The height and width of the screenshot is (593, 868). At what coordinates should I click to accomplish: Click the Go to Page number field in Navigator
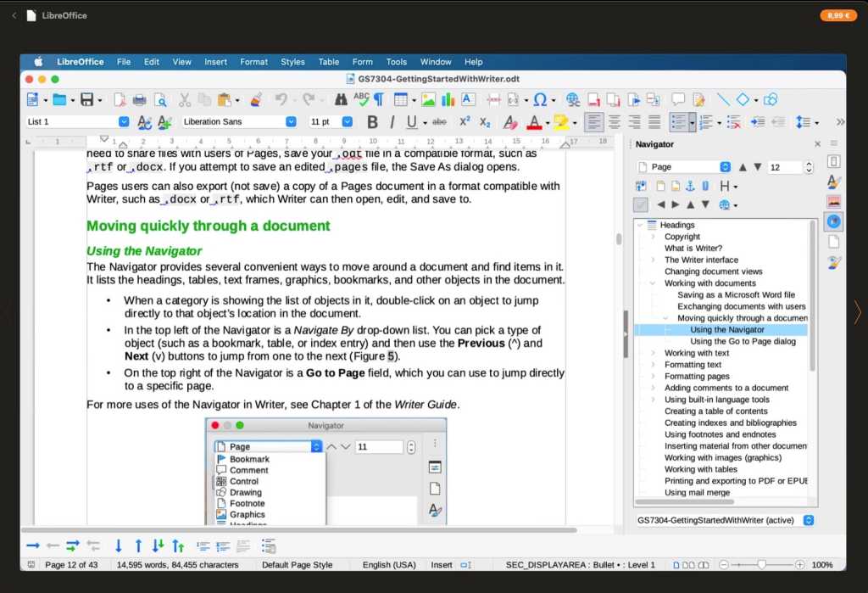pyautogui.click(x=786, y=167)
